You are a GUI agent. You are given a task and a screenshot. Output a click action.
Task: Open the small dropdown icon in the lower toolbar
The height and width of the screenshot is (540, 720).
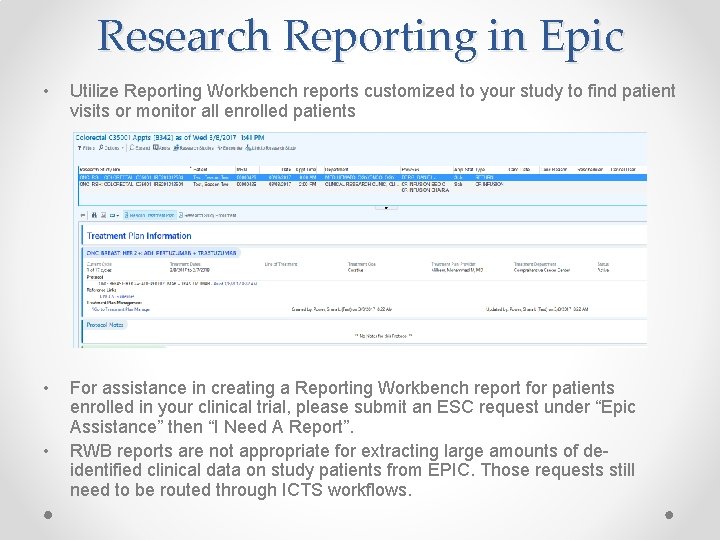coord(115,215)
